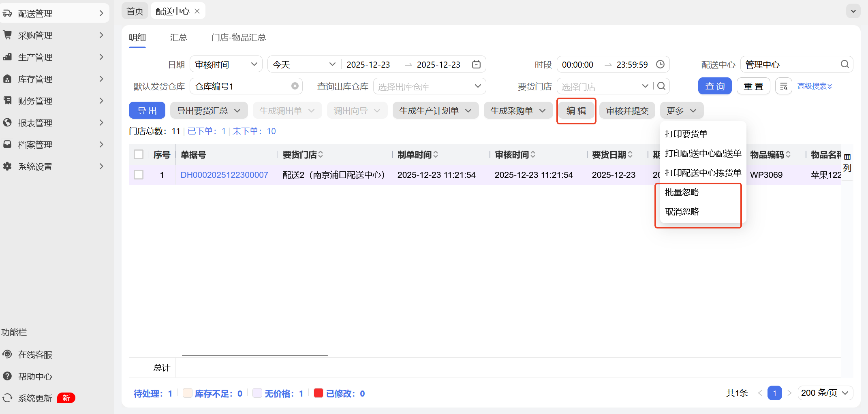
Task: Switch to the 汇总 tab
Action: [x=178, y=37]
